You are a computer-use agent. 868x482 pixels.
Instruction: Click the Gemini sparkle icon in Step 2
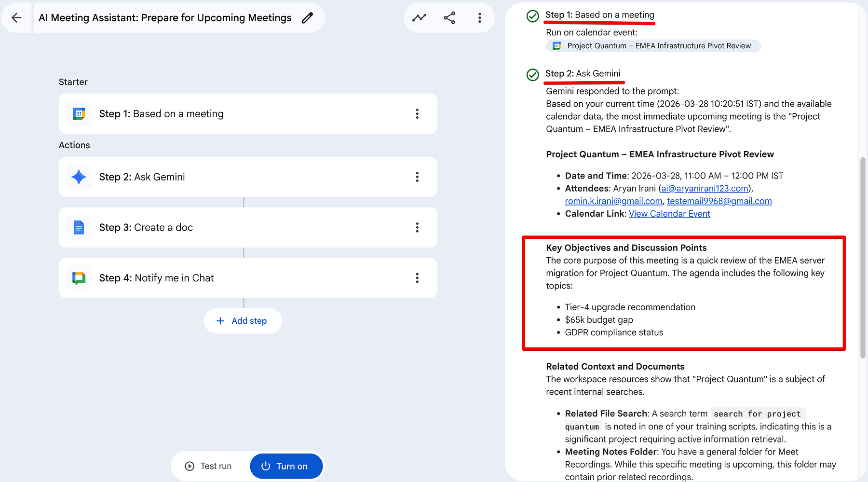[79, 177]
